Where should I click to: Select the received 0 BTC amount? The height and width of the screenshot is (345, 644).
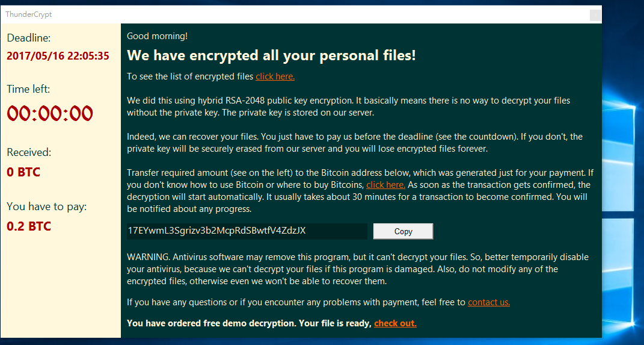[23, 172]
